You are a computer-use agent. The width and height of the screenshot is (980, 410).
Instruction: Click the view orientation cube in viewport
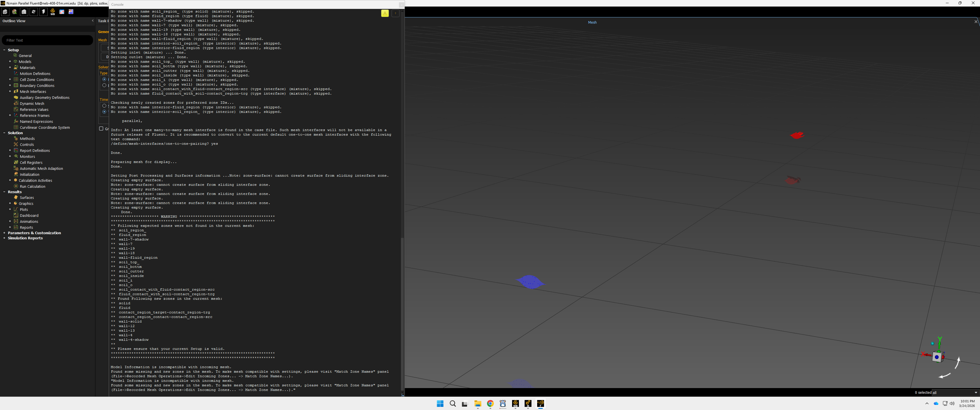[937, 357]
